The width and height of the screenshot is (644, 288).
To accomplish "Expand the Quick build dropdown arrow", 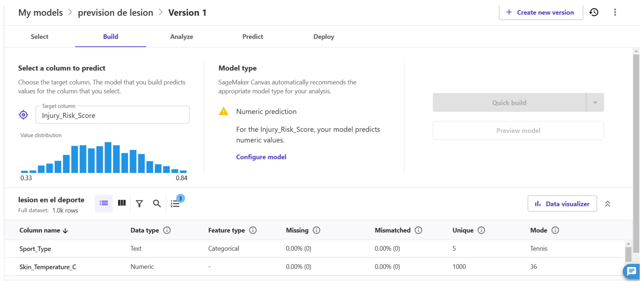I will (595, 103).
